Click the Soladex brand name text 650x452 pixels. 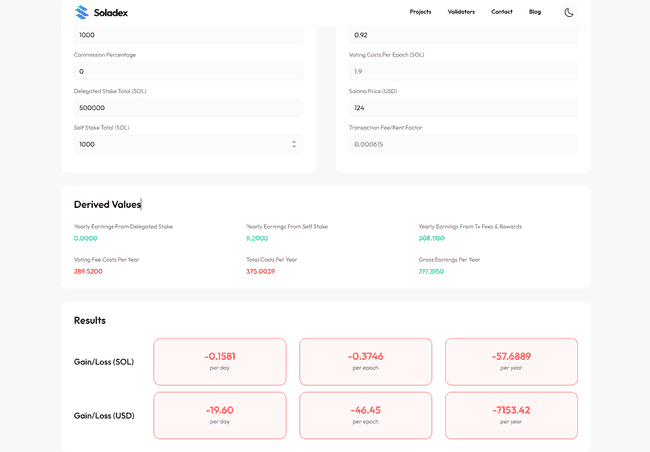(110, 13)
